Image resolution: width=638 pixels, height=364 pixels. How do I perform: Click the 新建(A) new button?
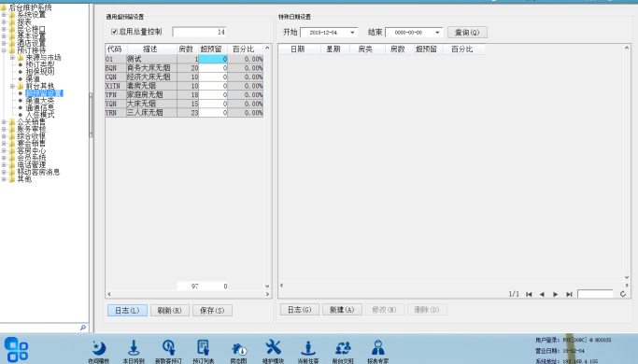(x=342, y=310)
